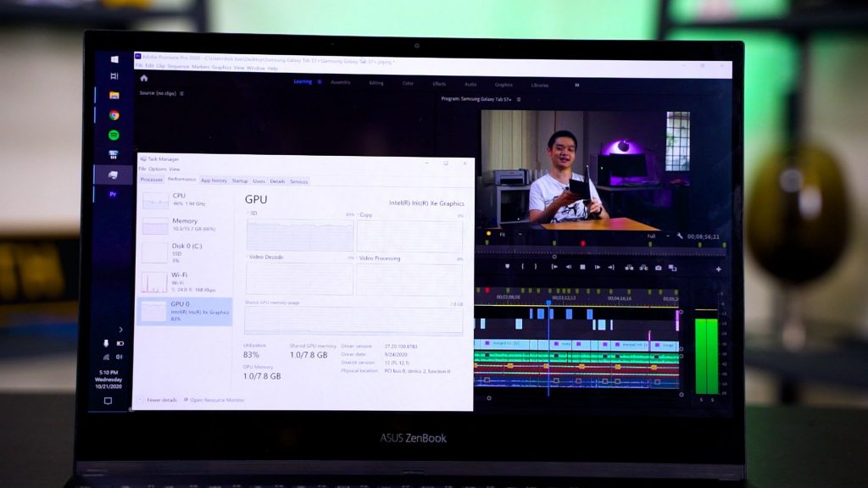Click the Mark In bracket button
Image resolution: width=868 pixels, height=488 pixels.
point(522,267)
